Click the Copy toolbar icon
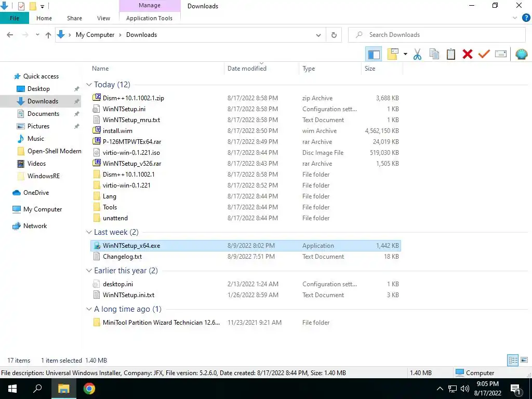The image size is (532, 399). point(434,54)
